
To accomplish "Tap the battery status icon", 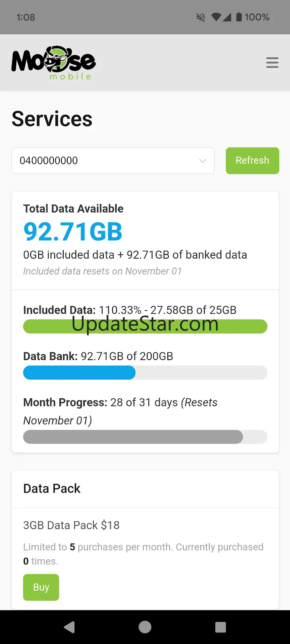I will click(239, 17).
